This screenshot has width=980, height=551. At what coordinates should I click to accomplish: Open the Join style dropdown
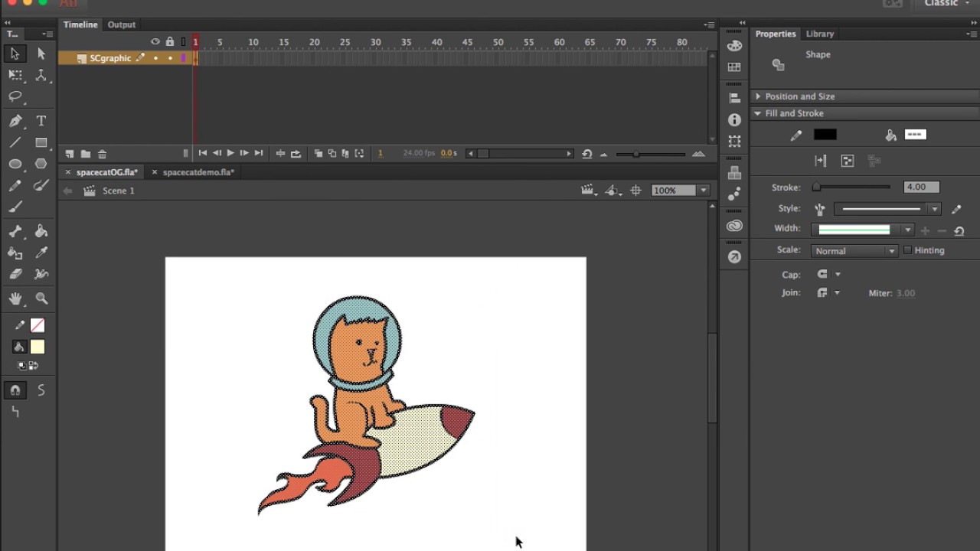click(x=829, y=292)
